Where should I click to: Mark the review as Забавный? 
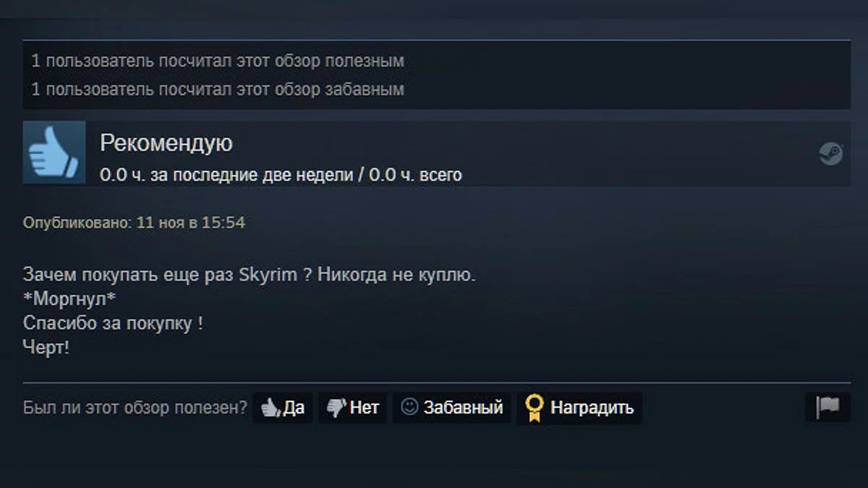click(452, 408)
